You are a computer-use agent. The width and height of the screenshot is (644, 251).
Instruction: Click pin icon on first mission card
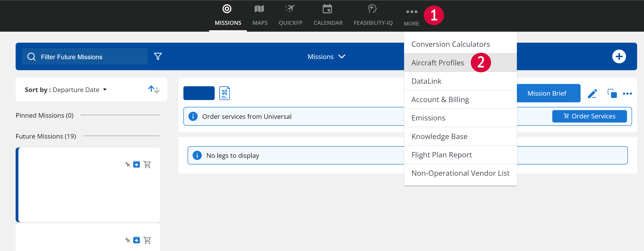click(128, 165)
